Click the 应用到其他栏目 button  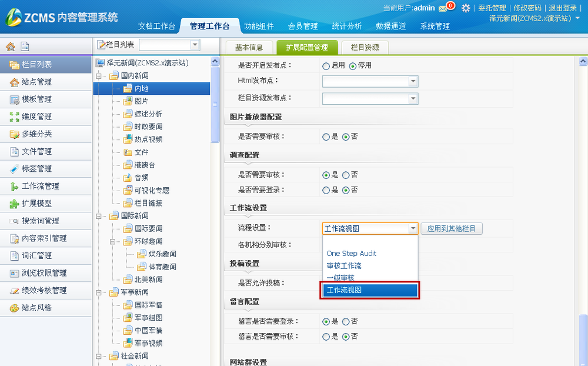(452, 229)
